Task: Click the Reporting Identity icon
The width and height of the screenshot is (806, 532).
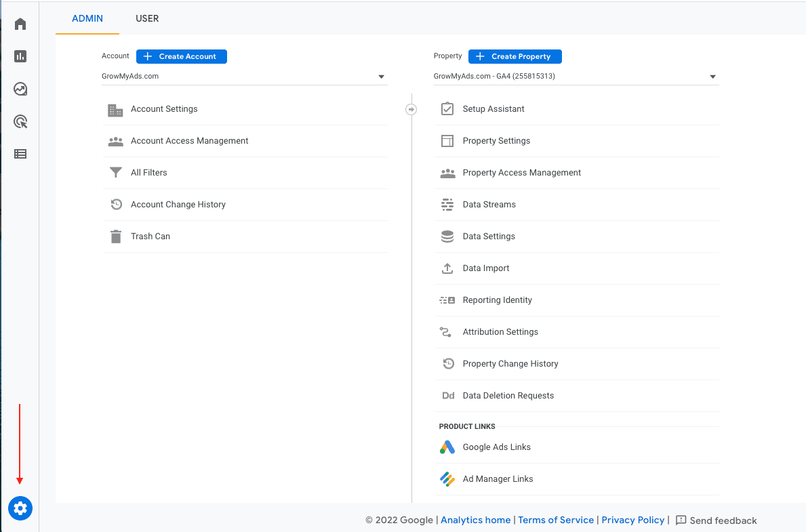Action: (447, 300)
